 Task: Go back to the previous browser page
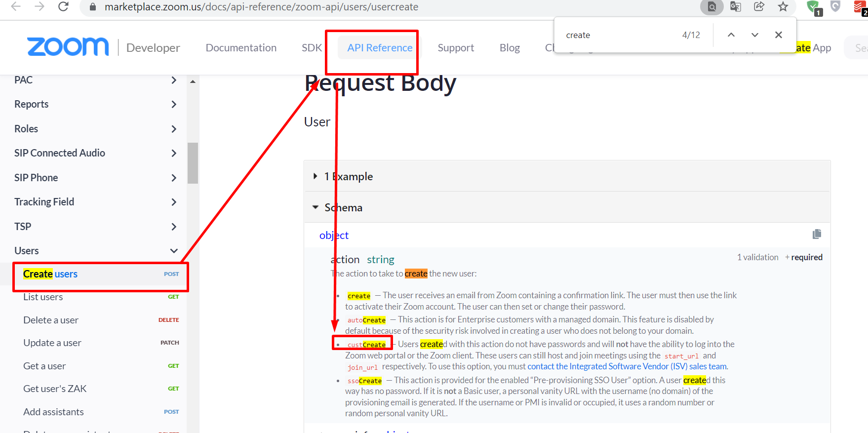pos(16,6)
